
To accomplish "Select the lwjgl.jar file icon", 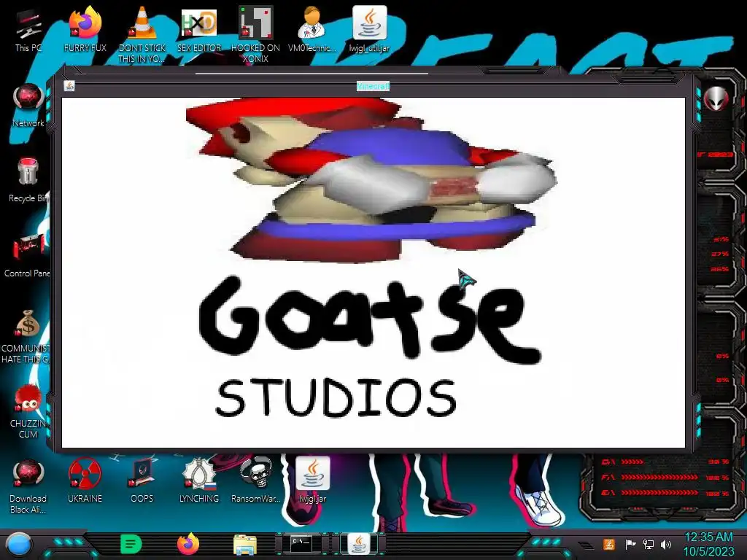I will tap(312, 480).
